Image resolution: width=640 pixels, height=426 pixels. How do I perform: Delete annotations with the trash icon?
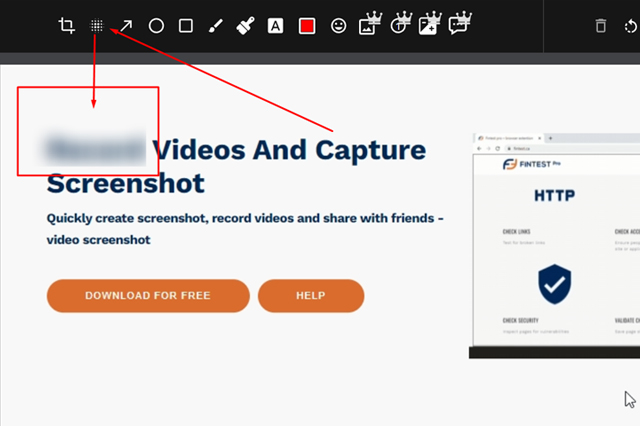click(601, 26)
